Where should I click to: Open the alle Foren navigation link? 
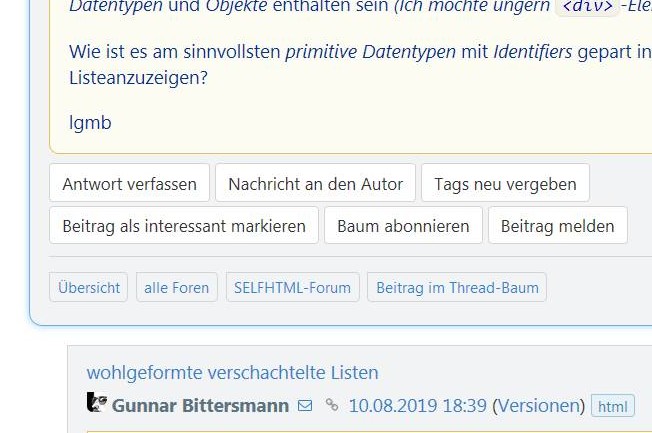(176, 287)
